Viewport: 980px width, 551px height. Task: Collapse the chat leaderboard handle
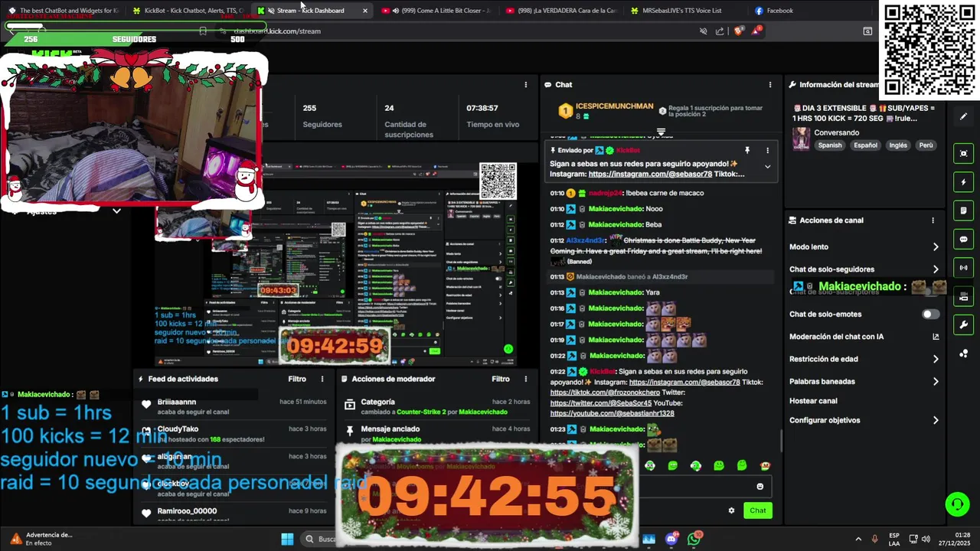point(661,132)
